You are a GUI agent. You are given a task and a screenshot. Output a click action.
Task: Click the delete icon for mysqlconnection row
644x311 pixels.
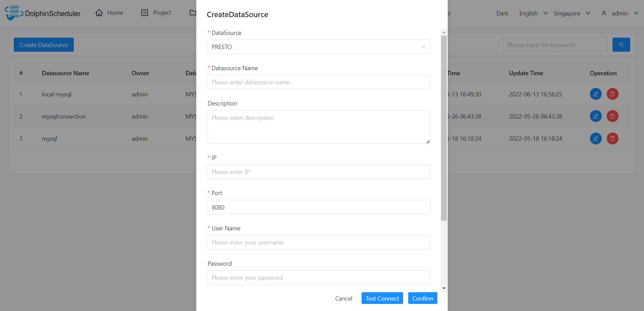(612, 116)
